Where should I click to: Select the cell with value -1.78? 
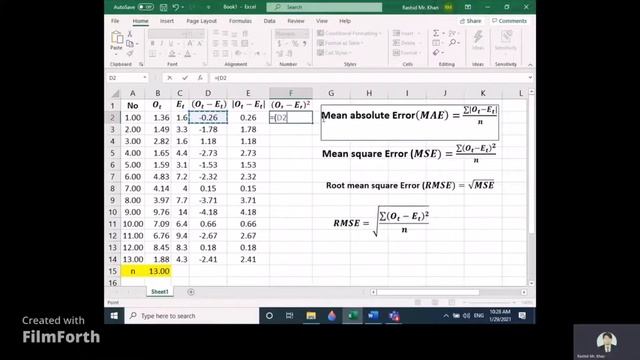tap(208, 129)
